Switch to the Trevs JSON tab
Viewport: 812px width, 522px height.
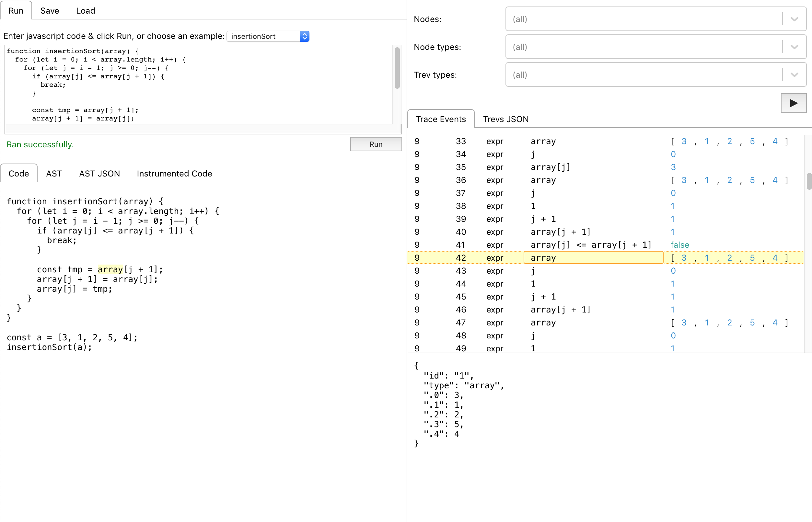click(x=506, y=119)
